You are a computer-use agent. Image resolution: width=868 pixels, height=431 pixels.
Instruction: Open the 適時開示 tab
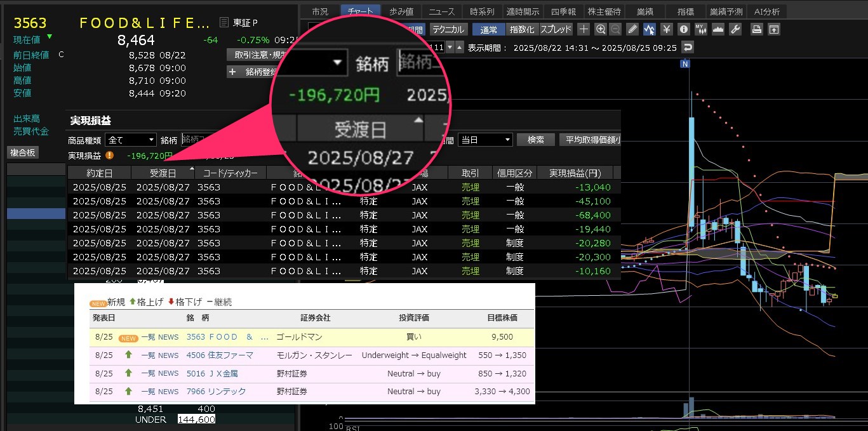(523, 11)
